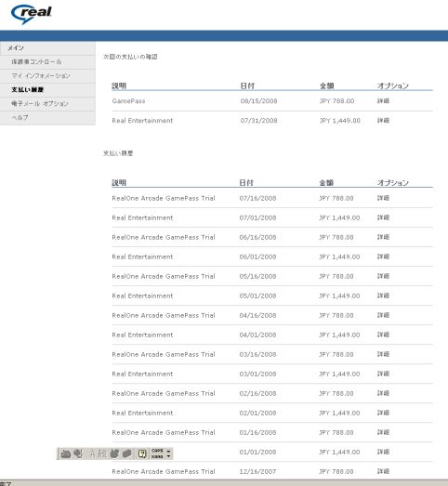This screenshot has width=448, height=486.
Task: Open 詳細 for GamePass Trial 01/16/2008
Action: (383, 432)
